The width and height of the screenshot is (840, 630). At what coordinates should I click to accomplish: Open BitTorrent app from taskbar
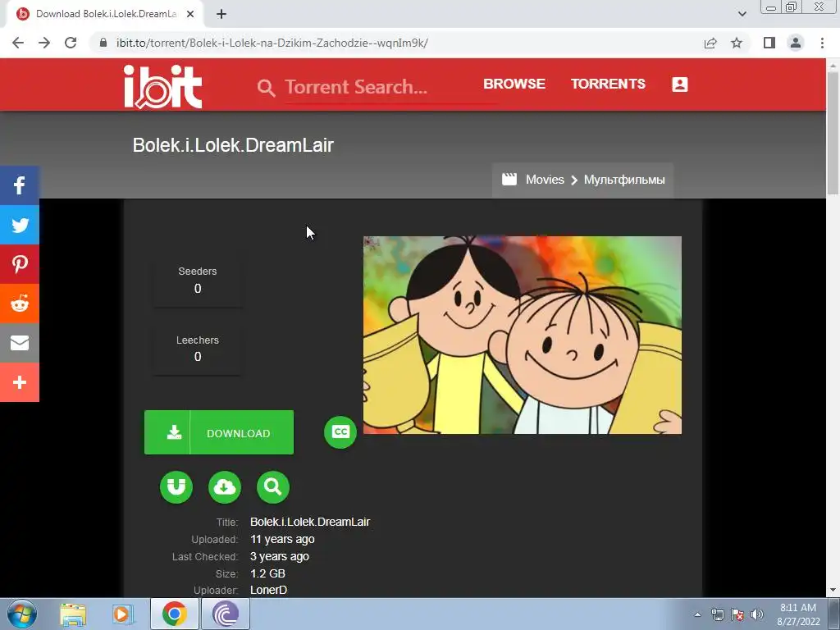pos(225,614)
